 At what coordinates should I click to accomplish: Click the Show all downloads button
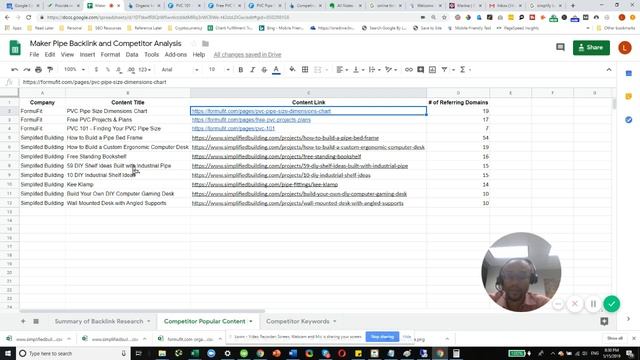pos(615,338)
